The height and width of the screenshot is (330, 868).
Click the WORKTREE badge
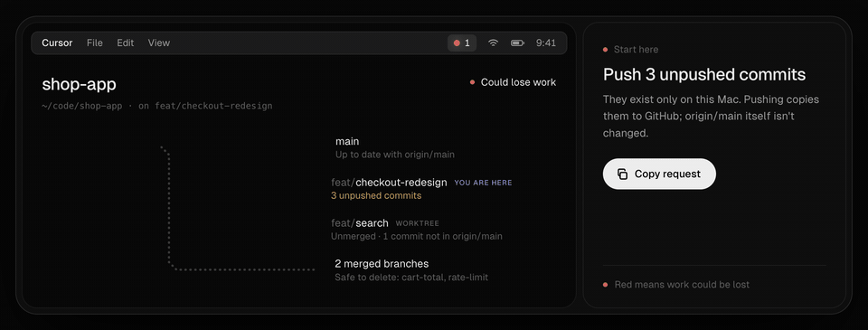[x=418, y=223]
